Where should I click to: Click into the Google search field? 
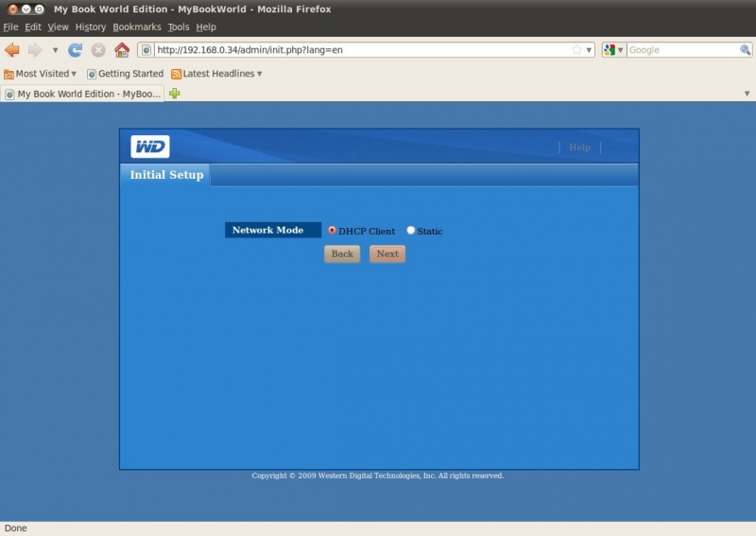tap(682, 50)
